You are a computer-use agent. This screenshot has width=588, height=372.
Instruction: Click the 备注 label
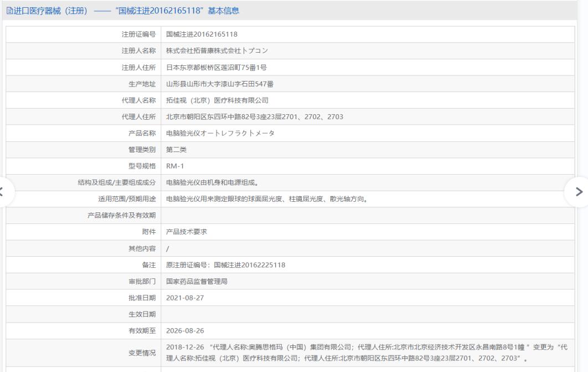click(x=149, y=265)
